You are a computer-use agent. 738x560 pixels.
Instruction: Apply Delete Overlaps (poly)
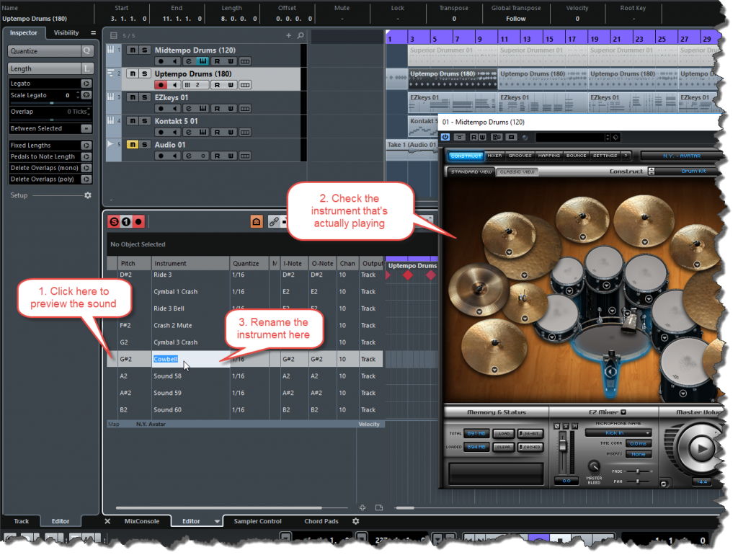pyautogui.click(x=86, y=179)
